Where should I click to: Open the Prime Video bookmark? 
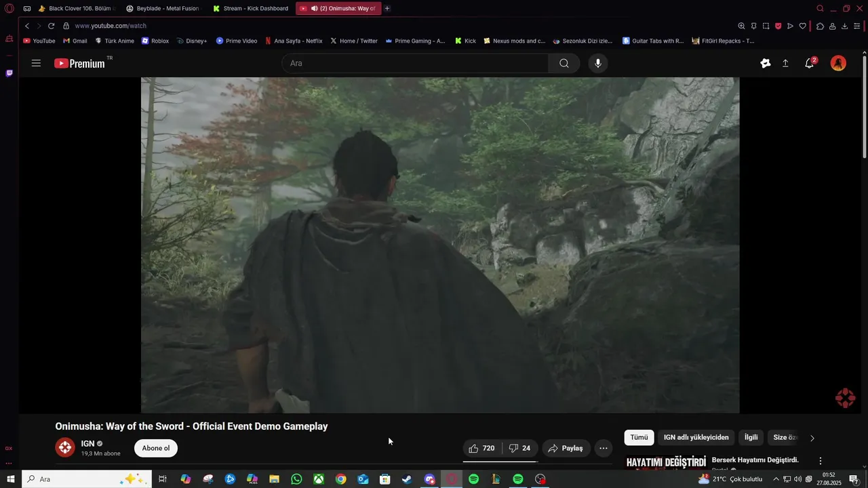point(236,41)
